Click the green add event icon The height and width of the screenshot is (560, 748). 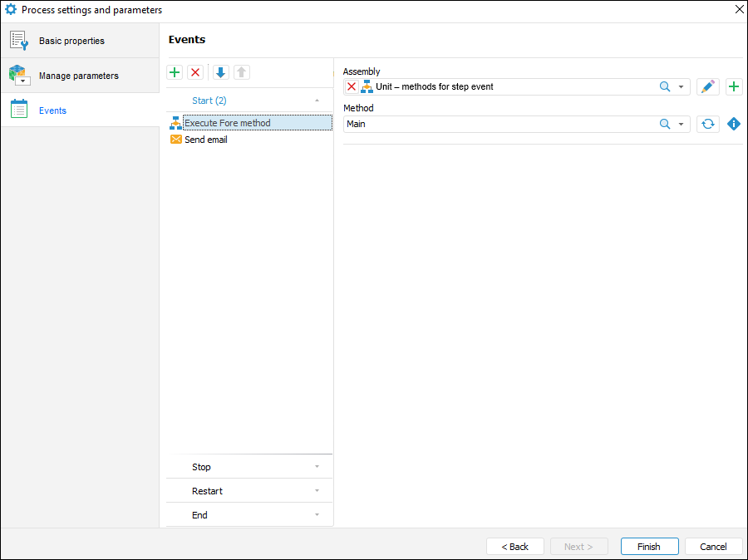175,72
